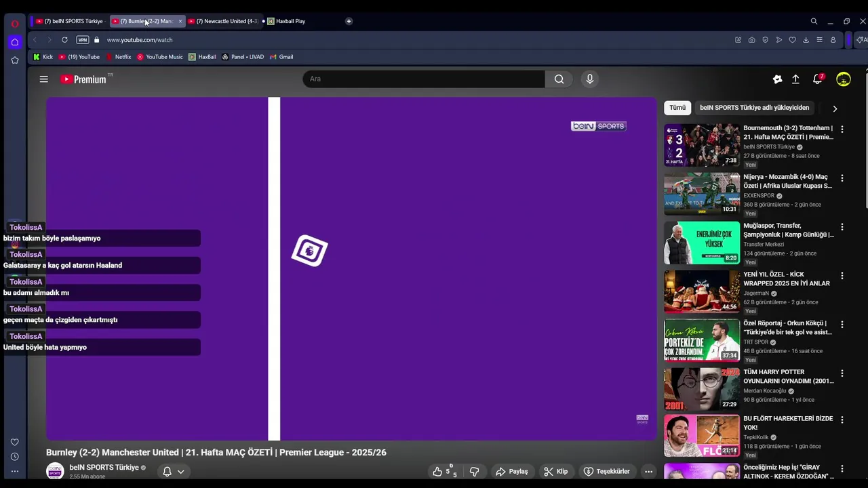Switch to the beIN SPORTS Türkiye tab

pyautogui.click(x=70, y=21)
